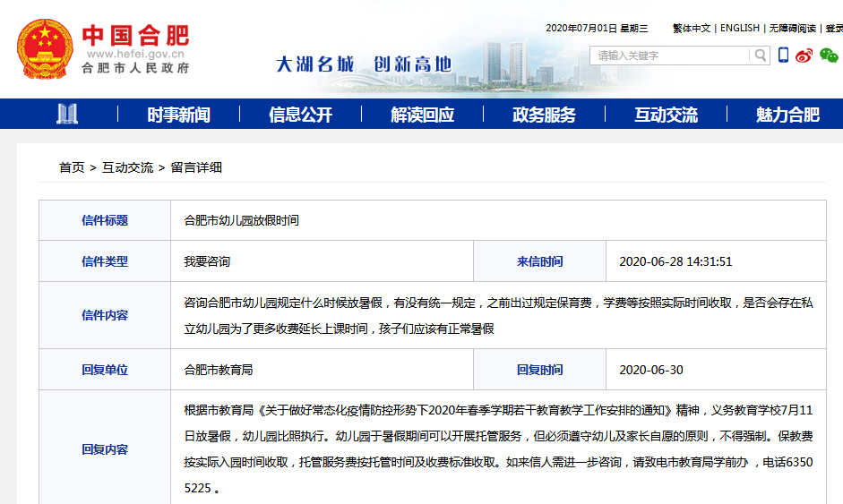The height and width of the screenshot is (504, 843).
Task: Click the keyword search input field
Action: click(x=669, y=56)
